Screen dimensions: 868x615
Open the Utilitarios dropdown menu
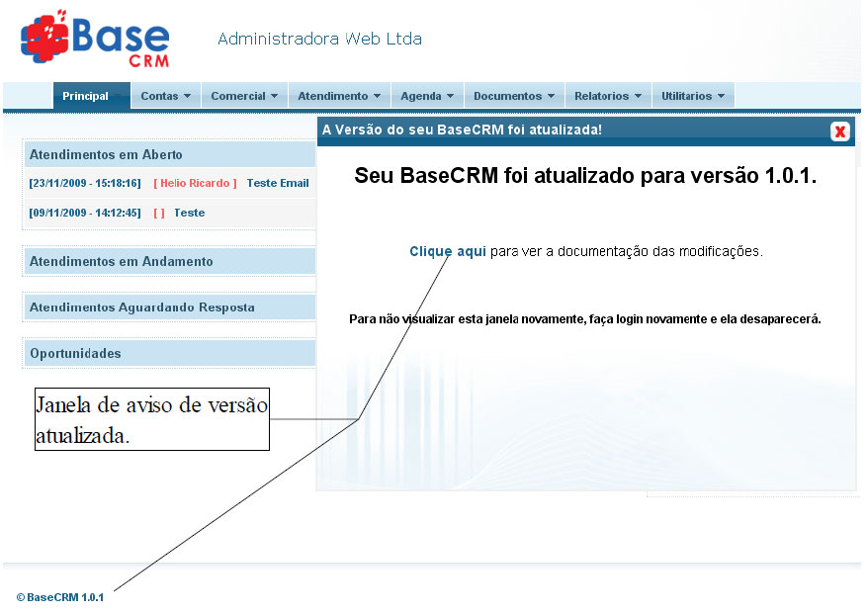point(693,95)
